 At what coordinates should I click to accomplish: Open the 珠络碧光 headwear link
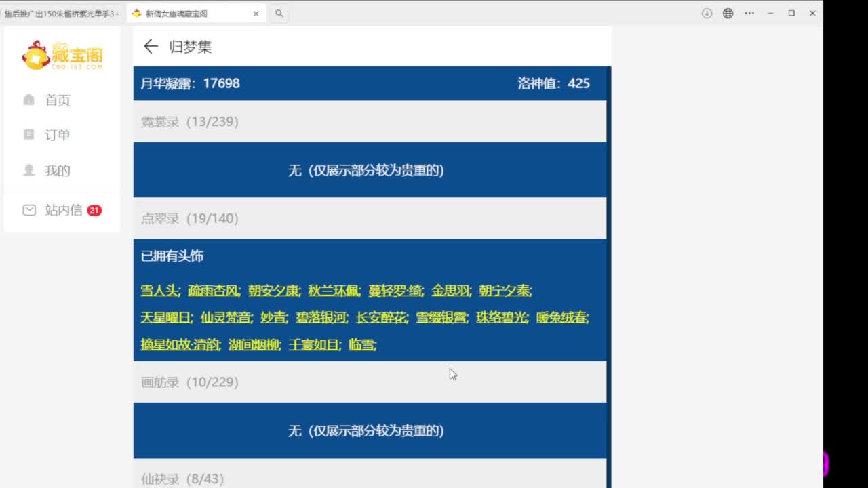coord(501,317)
